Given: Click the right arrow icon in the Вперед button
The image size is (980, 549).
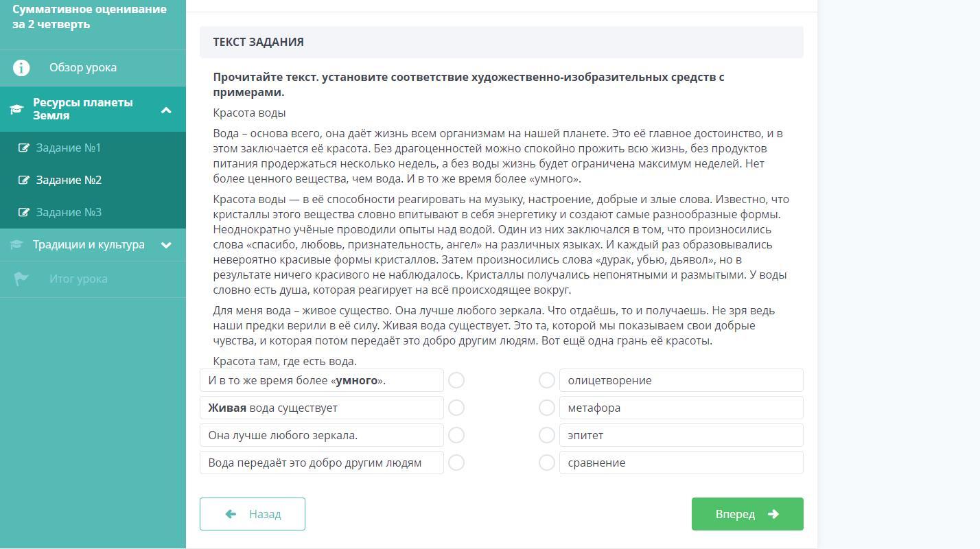Looking at the screenshot, I should coord(773,514).
